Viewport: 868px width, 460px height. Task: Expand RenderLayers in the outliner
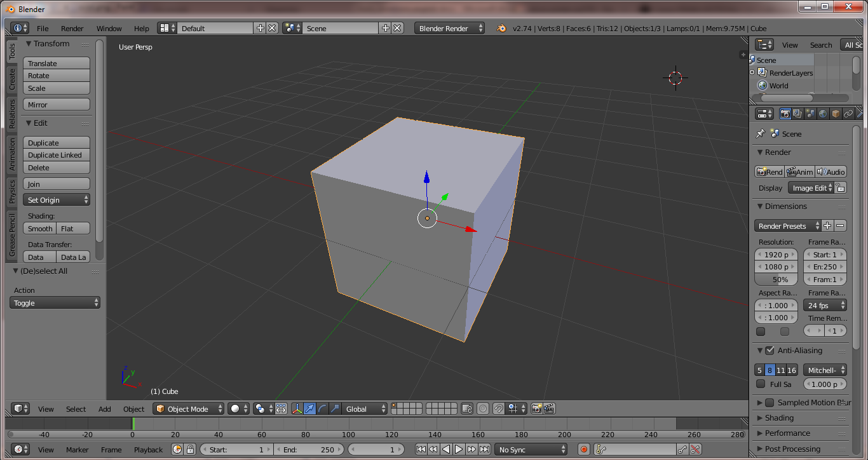754,73
